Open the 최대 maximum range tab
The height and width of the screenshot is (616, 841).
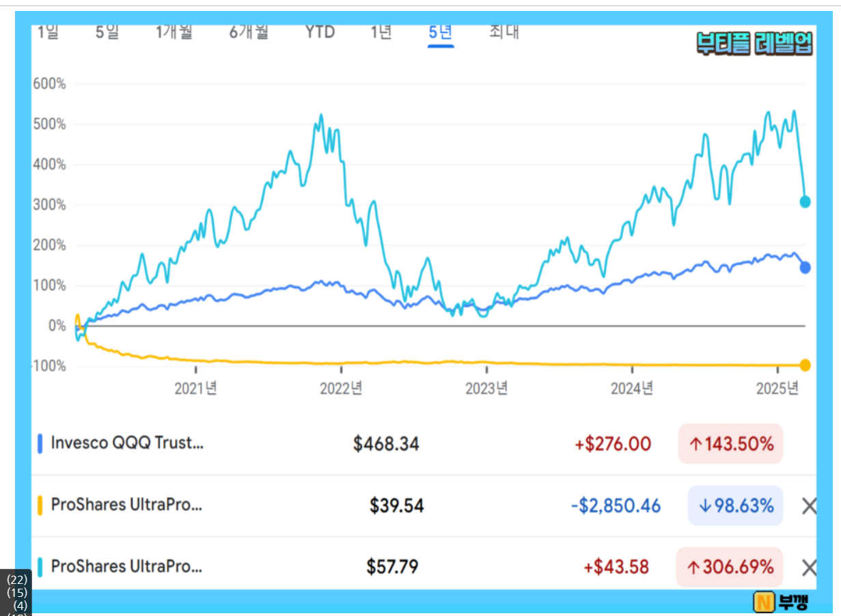504,32
